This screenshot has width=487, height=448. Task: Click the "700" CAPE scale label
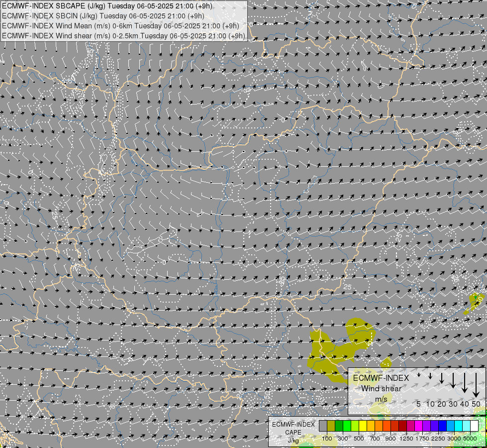[375, 439]
